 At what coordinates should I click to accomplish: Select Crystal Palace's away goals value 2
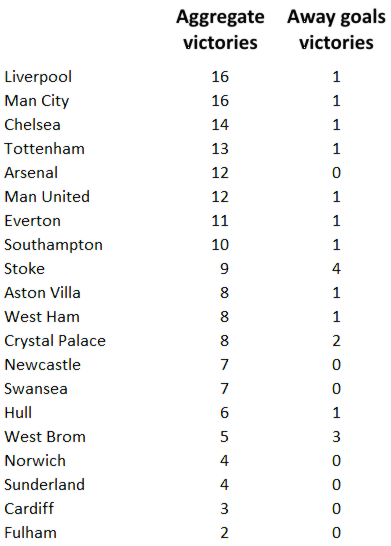336,341
